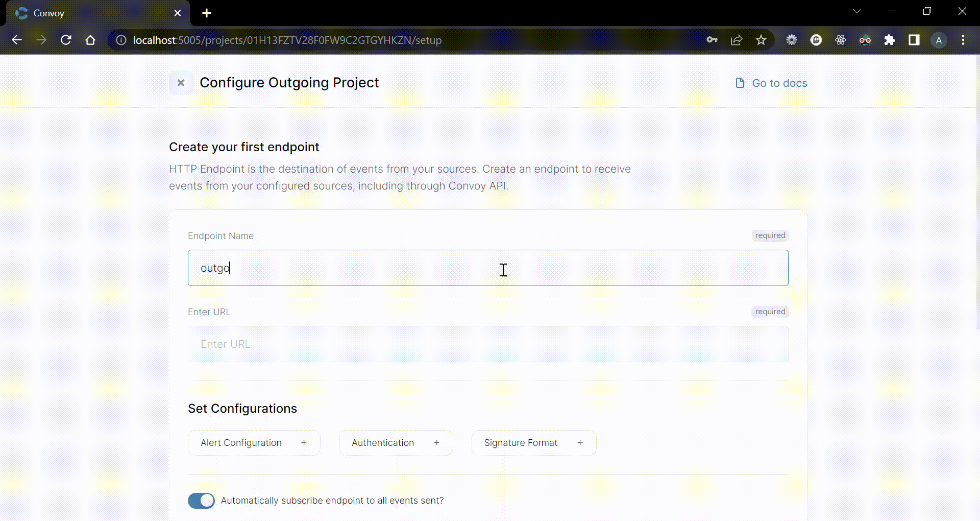This screenshot has height=521, width=980.
Task: Open the hooded-character extension icon
Action: (x=865, y=40)
